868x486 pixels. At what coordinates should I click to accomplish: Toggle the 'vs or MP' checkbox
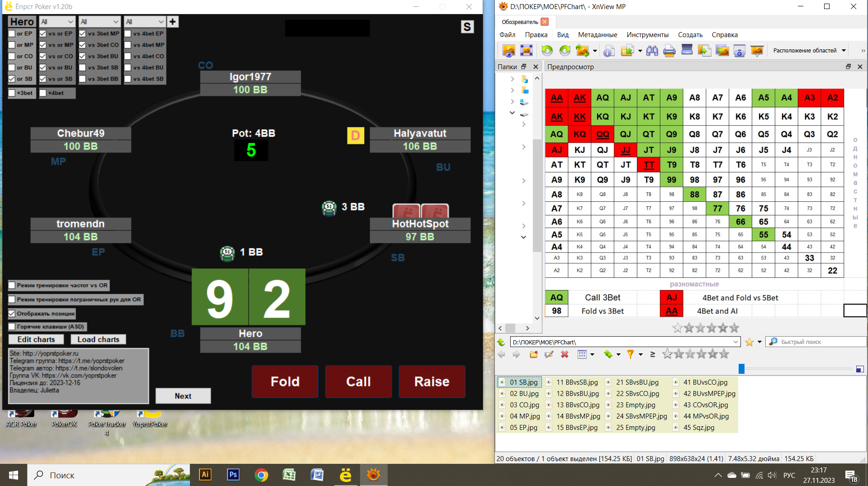(43, 45)
